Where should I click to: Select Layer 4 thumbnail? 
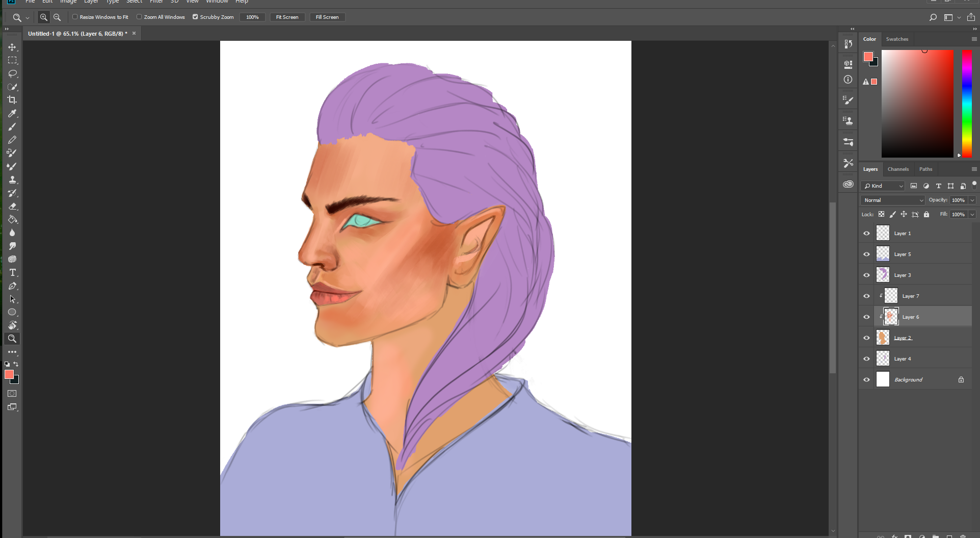[883, 358]
